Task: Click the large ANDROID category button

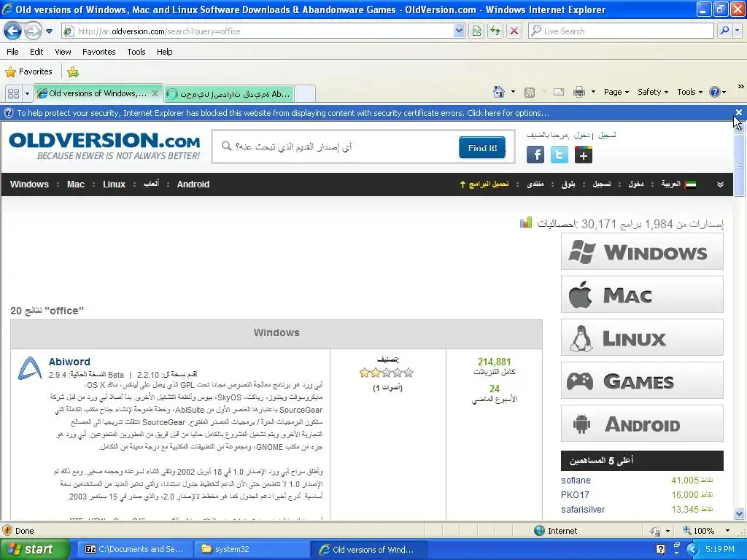Action: 642,424
